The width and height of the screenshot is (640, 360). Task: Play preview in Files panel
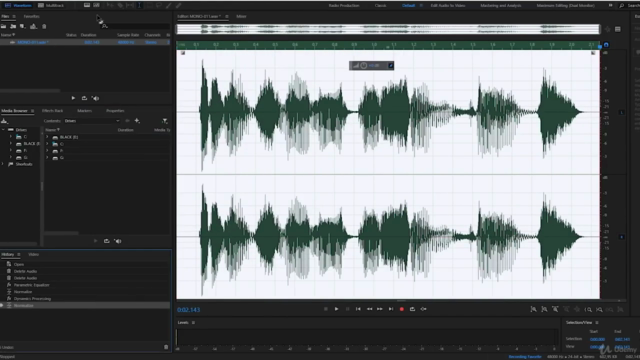coord(73,98)
